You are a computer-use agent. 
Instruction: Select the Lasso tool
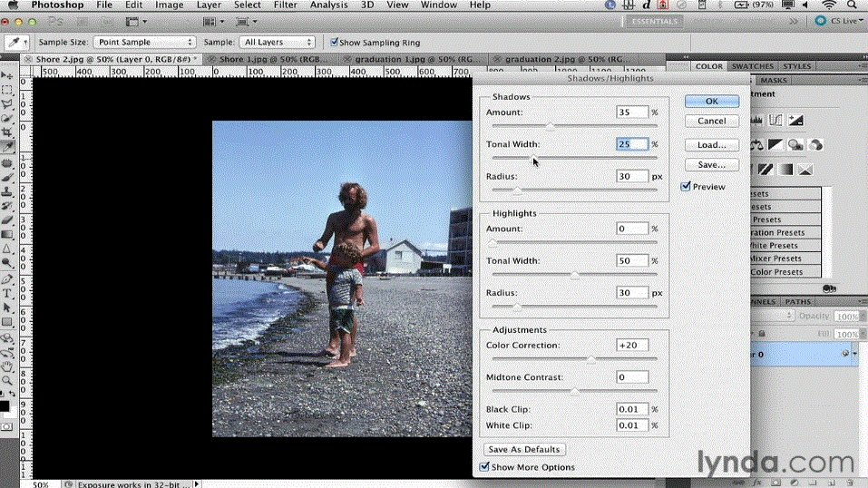click(x=7, y=104)
